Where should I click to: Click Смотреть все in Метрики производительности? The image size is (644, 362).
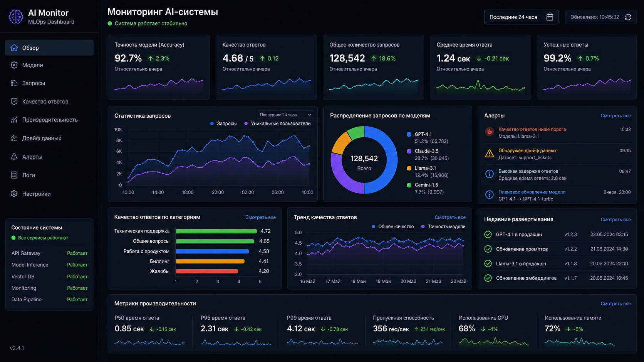tap(615, 304)
